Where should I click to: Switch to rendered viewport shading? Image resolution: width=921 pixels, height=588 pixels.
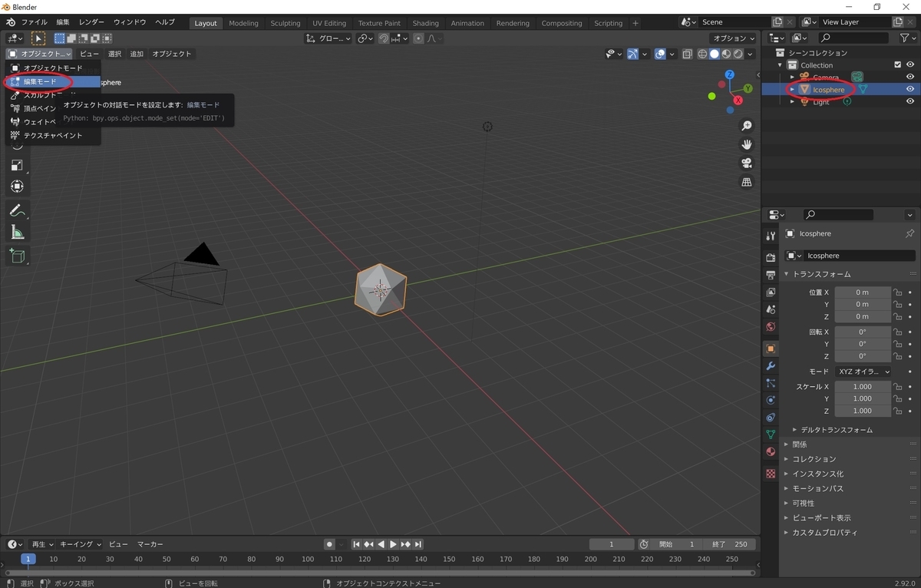coord(738,54)
